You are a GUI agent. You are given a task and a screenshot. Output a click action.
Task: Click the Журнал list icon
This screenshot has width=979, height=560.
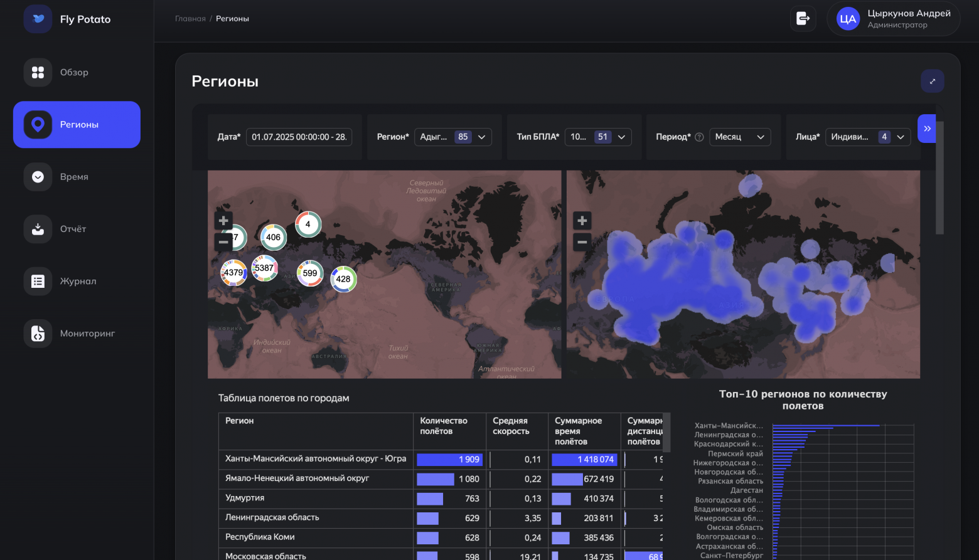(38, 281)
